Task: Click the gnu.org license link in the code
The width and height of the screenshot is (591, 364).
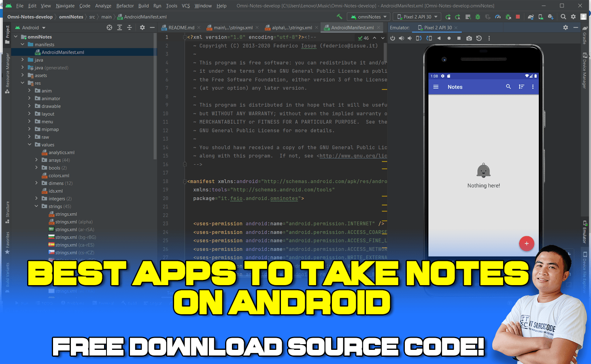Action: [x=353, y=156]
